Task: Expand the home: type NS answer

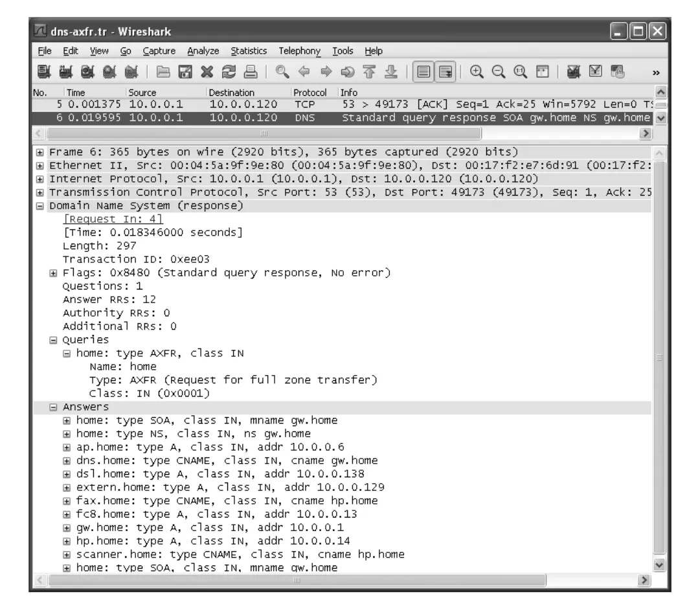Action: [67, 434]
